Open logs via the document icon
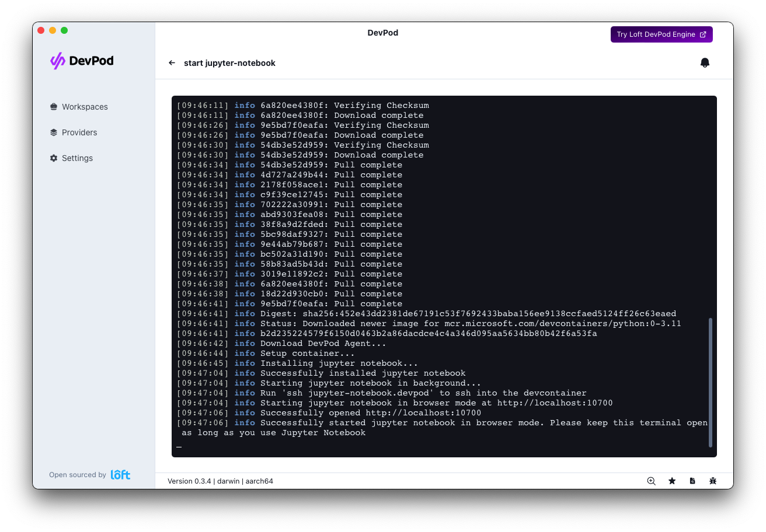Viewport: 766px width, 532px height. point(692,481)
